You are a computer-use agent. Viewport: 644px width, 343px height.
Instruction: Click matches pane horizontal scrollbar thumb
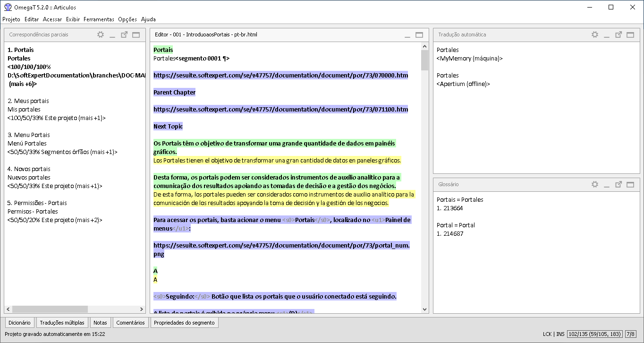50,309
